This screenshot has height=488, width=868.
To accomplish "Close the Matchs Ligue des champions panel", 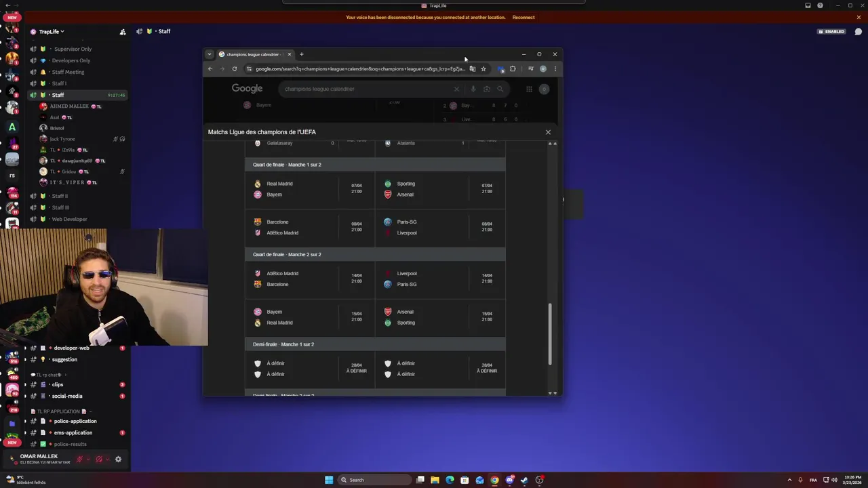I will tap(548, 132).
